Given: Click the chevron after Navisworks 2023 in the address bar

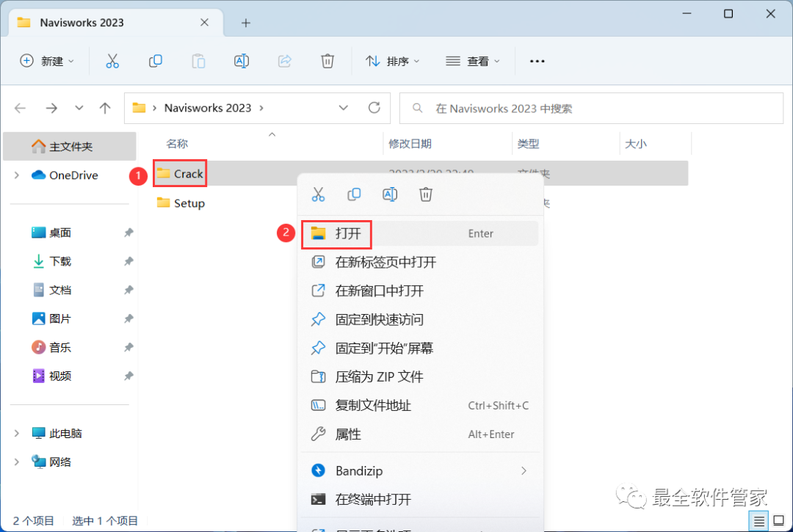Looking at the screenshot, I should click(261, 108).
